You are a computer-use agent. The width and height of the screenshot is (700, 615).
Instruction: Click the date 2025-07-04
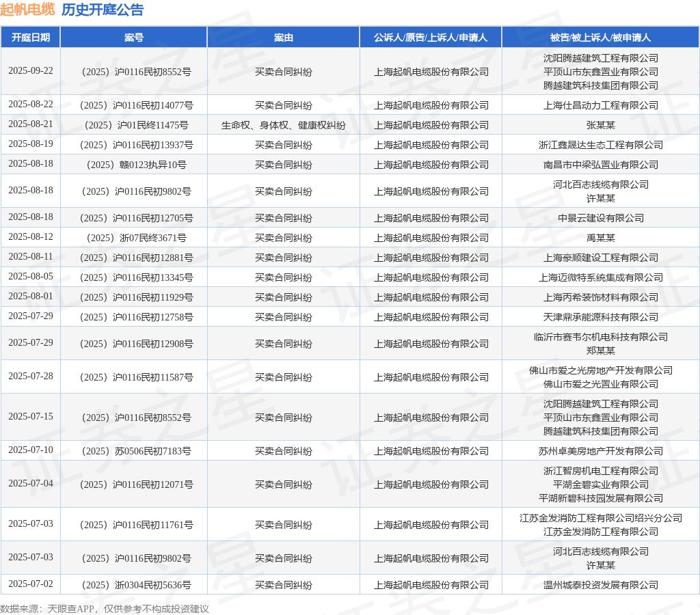click(30, 484)
